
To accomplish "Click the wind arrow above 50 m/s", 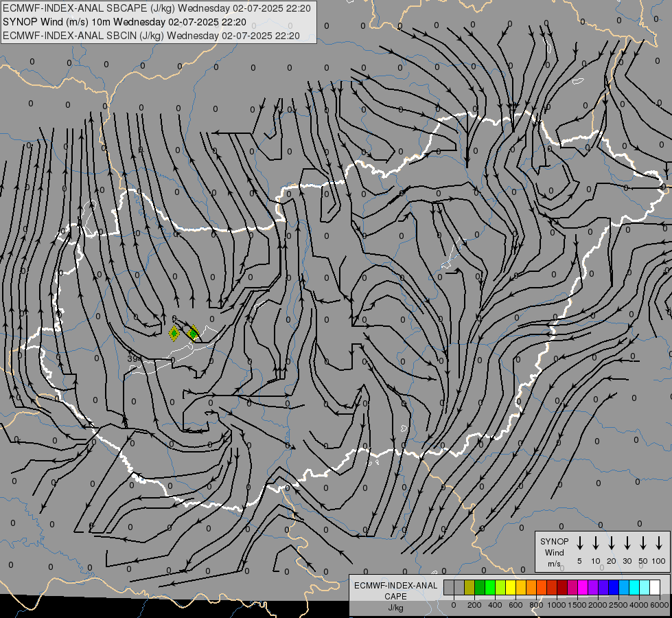I will pos(643,543).
